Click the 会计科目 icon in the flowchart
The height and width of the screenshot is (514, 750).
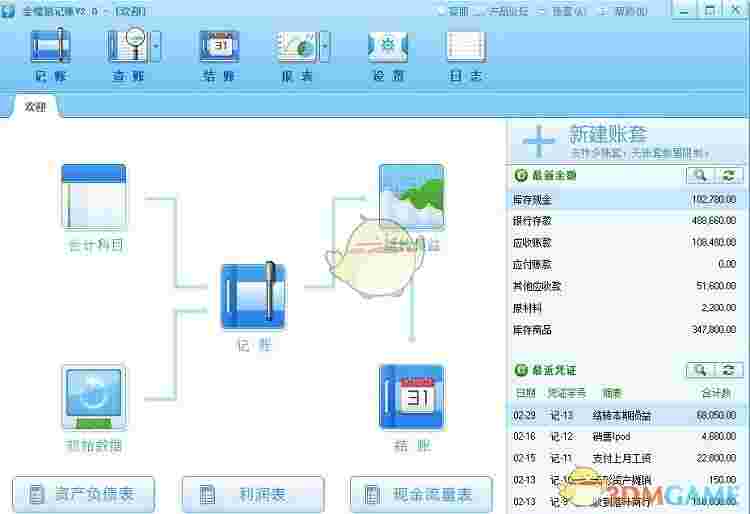[x=94, y=196]
